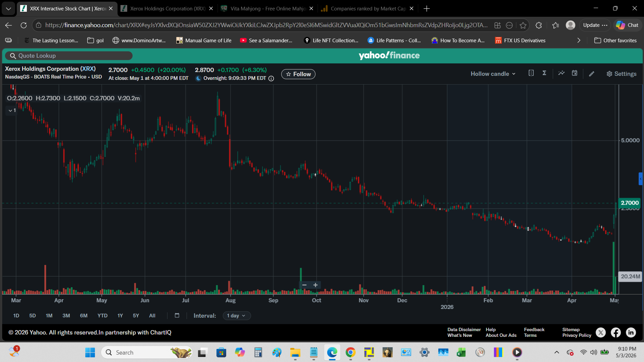Image resolution: width=644 pixels, height=362 pixels.
Task: Open the gol bookmarks folder
Action: pyautogui.click(x=95, y=41)
